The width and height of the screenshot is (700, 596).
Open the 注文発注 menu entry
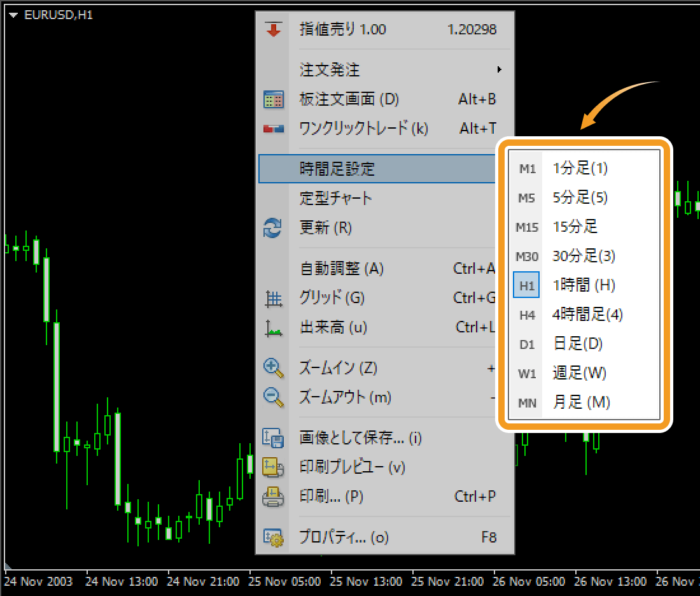384,69
